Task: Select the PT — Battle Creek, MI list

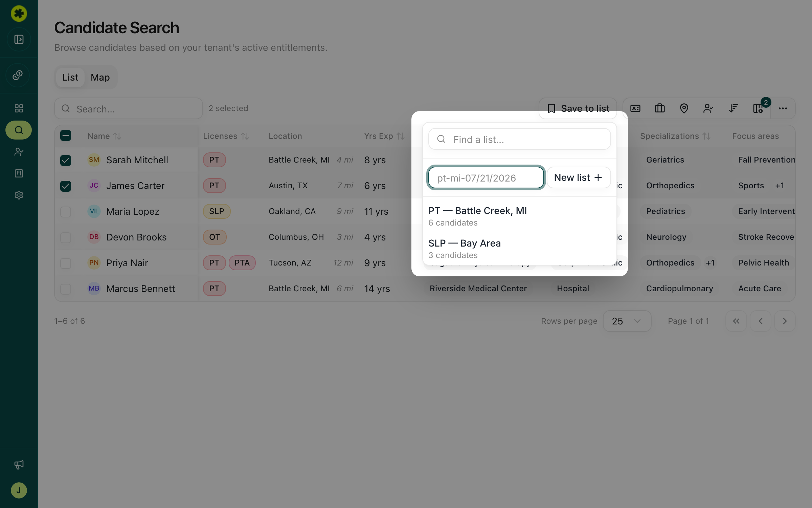Action: pos(519,216)
